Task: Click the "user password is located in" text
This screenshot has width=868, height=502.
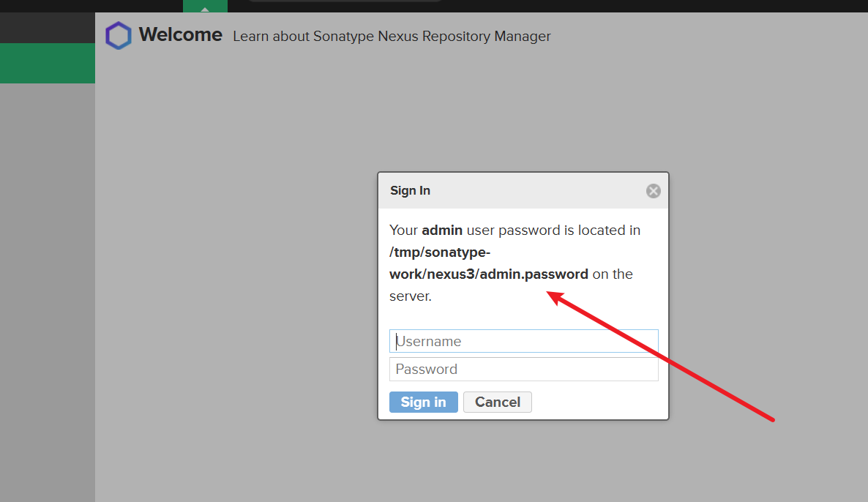Action: (553, 230)
